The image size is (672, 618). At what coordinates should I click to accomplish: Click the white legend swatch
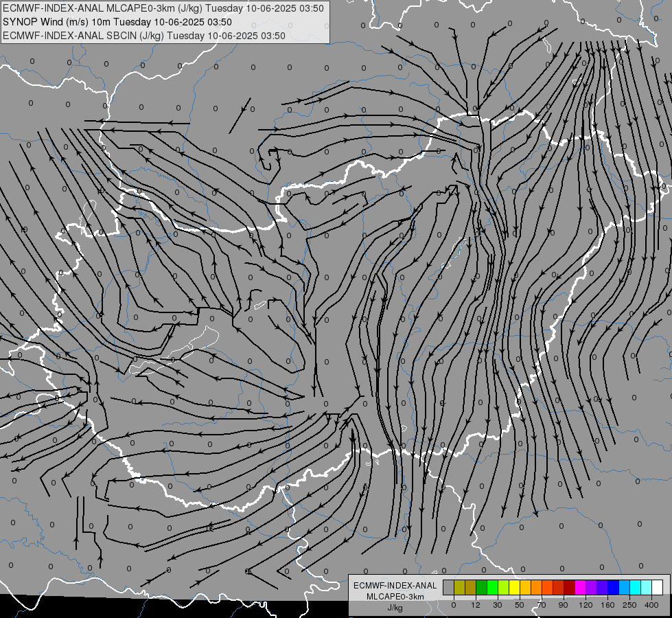pos(658,587)
